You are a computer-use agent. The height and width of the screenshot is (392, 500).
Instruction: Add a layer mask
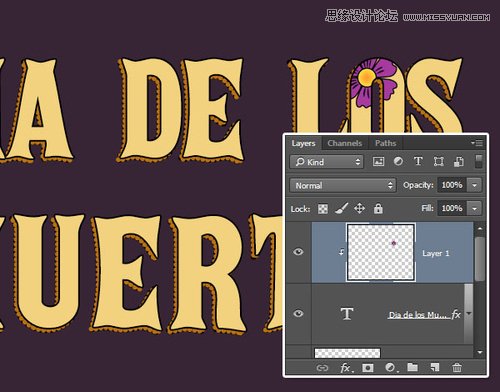click(368, 368)
